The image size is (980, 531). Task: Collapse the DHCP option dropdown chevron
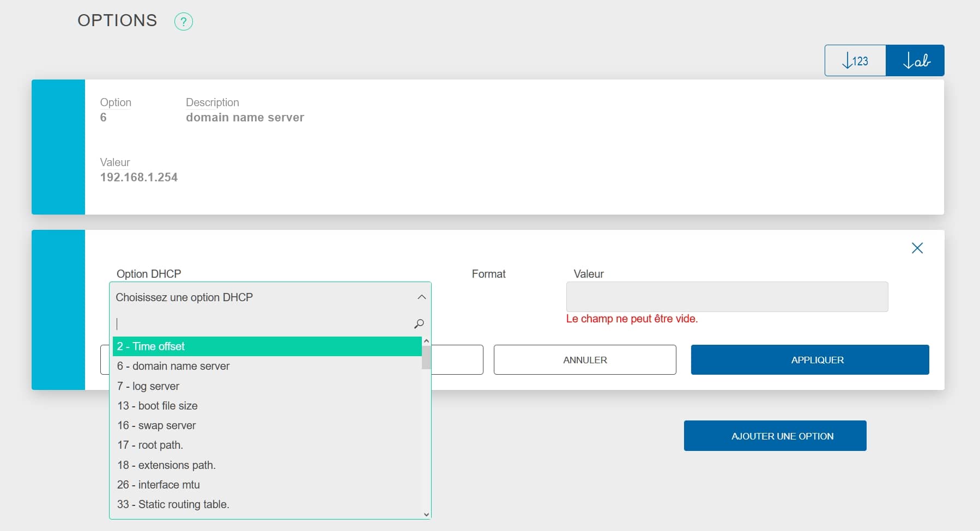tap(421, 297)
